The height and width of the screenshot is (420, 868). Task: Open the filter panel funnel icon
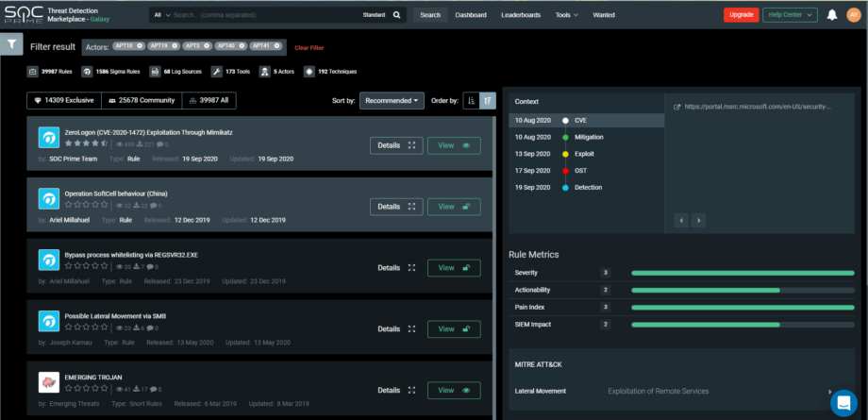pyautogui.click(x=11, y=43)
